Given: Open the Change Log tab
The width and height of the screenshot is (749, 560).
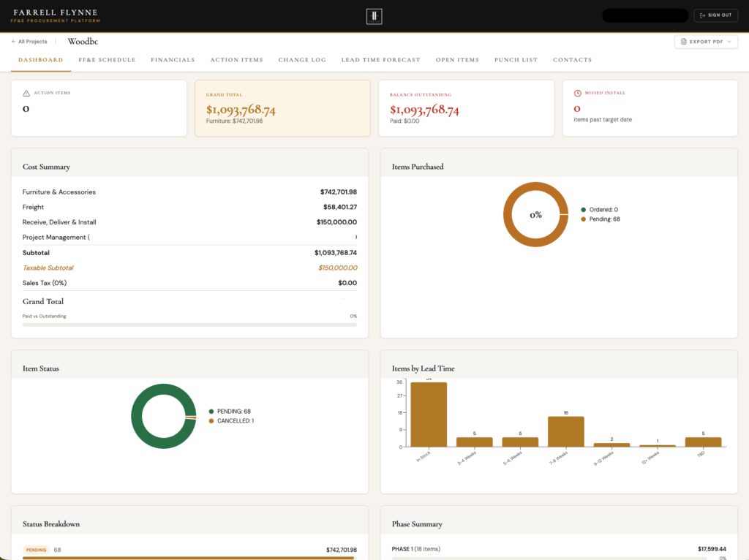Looking at the screenshot, I should click(x=302, y=60).
